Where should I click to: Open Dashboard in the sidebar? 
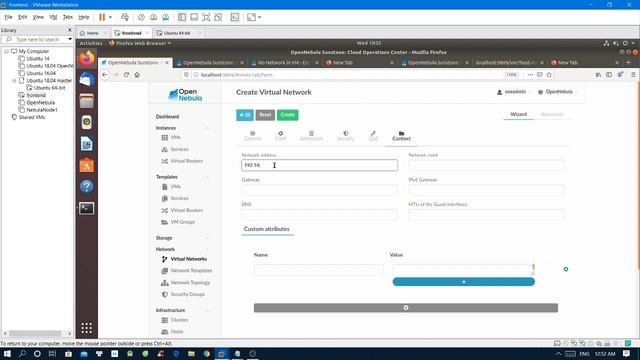coord(167,116)
